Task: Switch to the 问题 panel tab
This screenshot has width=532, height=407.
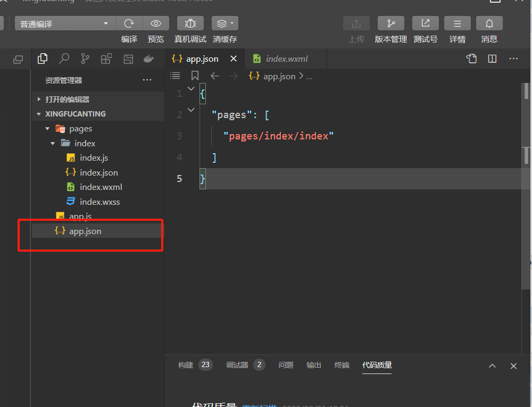Action: pos(286,365)
